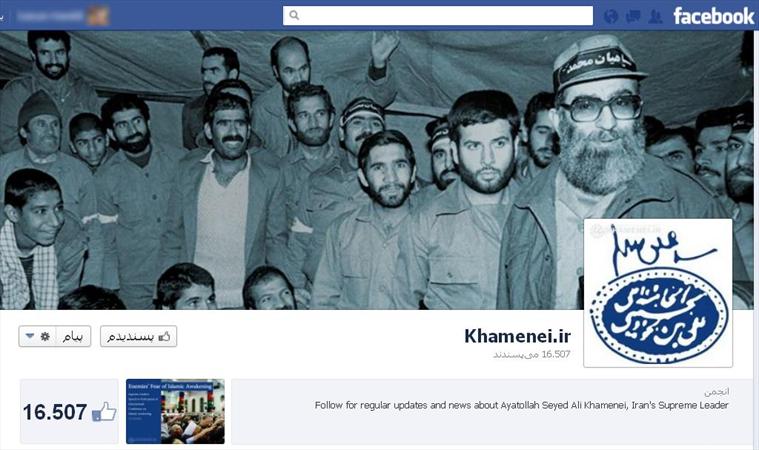This screenshot has width=759, height=450.
Task: Send a message with the پیام button
Action: [x=73, y=336]
